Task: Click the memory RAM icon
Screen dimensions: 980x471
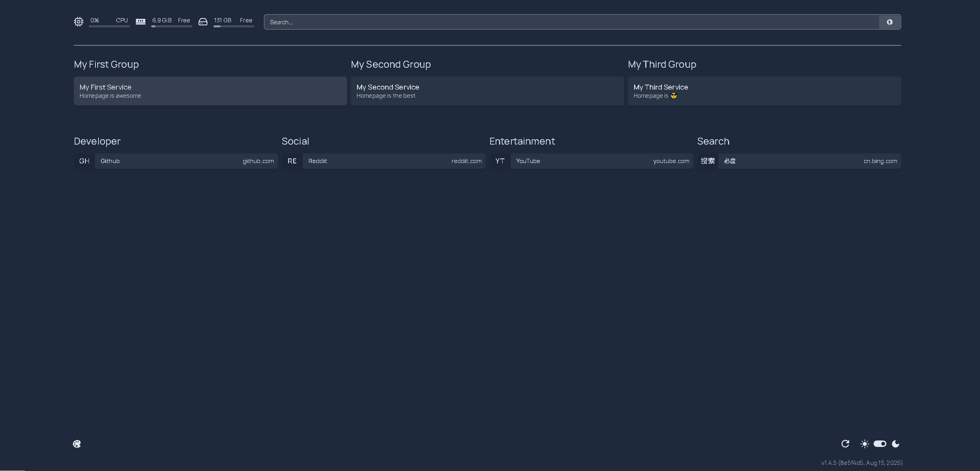Action: (140, 22)
